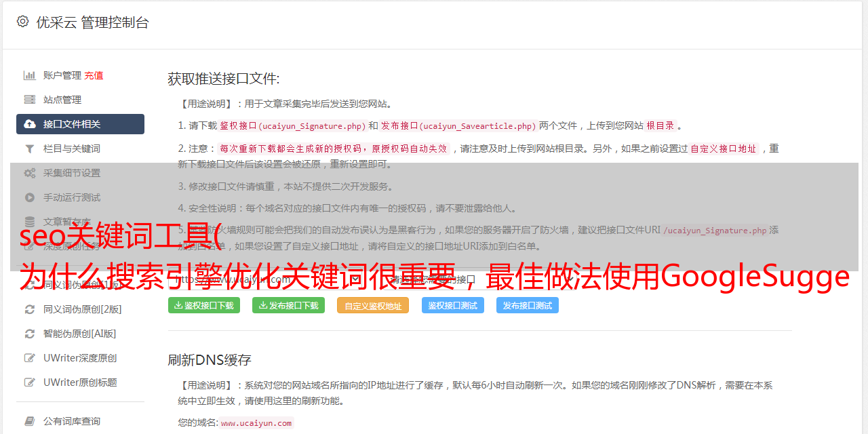This screenshot has width=868, height=434.
Task: Click the server icon beside 站点管理
Action: (x=30, y=100)
